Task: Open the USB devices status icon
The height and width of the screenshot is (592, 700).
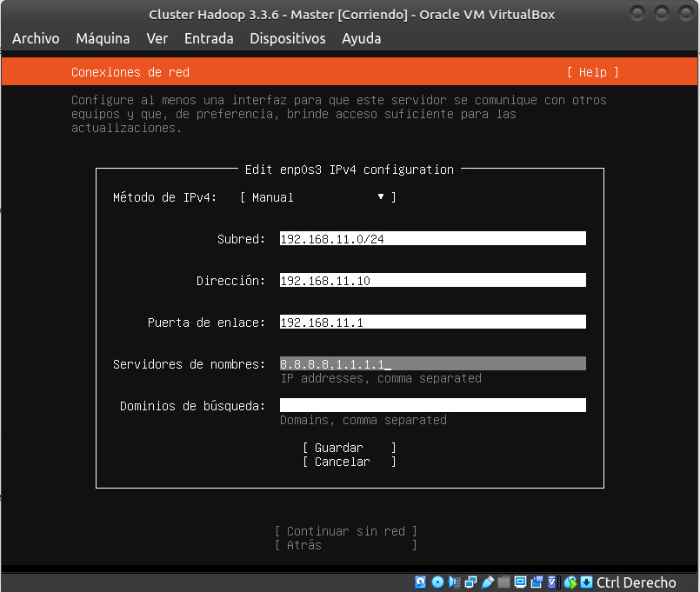Action: tap(488, 582)
